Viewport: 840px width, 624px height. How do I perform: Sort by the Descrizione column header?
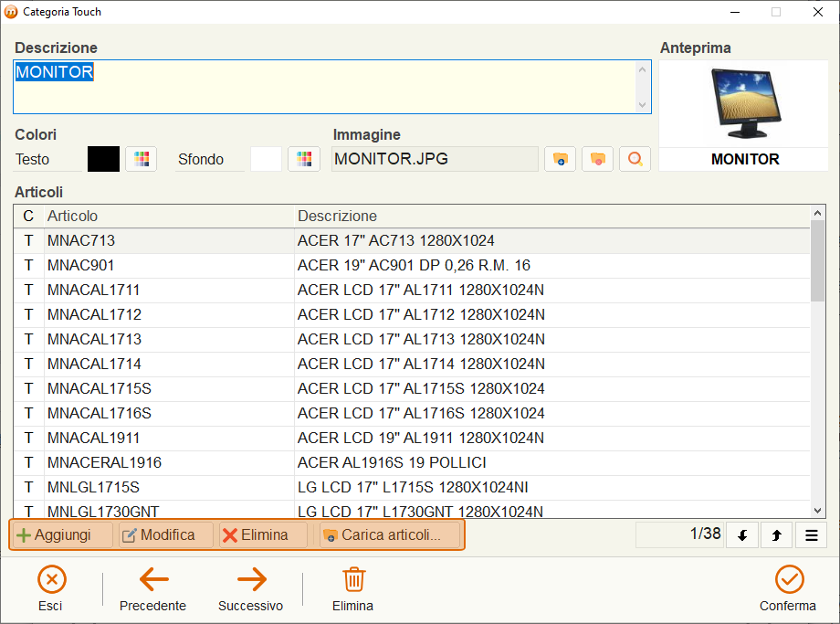551,216
